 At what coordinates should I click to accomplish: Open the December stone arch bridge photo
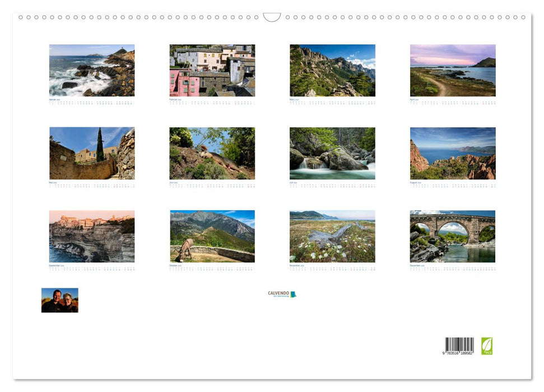(x=453, y=236)
